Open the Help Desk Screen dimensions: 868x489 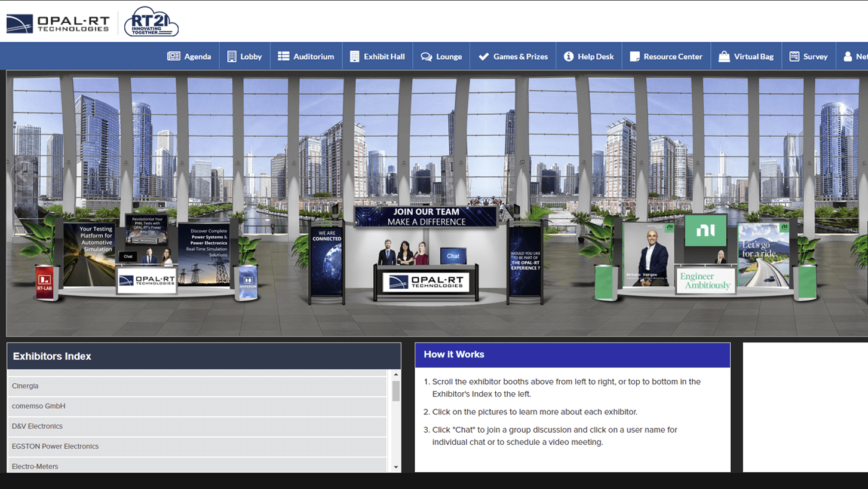(589, 56)
